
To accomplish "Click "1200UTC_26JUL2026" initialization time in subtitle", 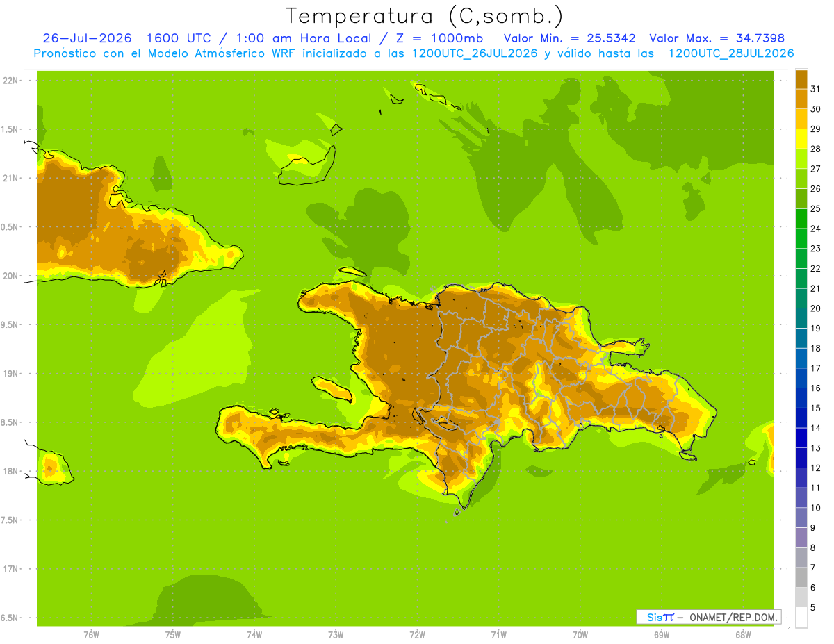I will [475, 53].
